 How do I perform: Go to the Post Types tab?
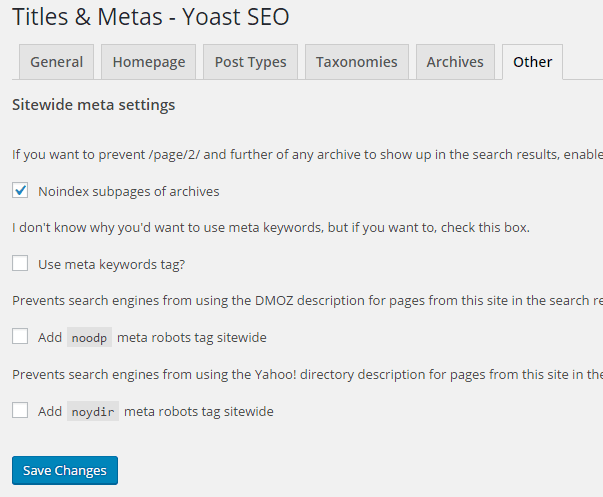250,61
